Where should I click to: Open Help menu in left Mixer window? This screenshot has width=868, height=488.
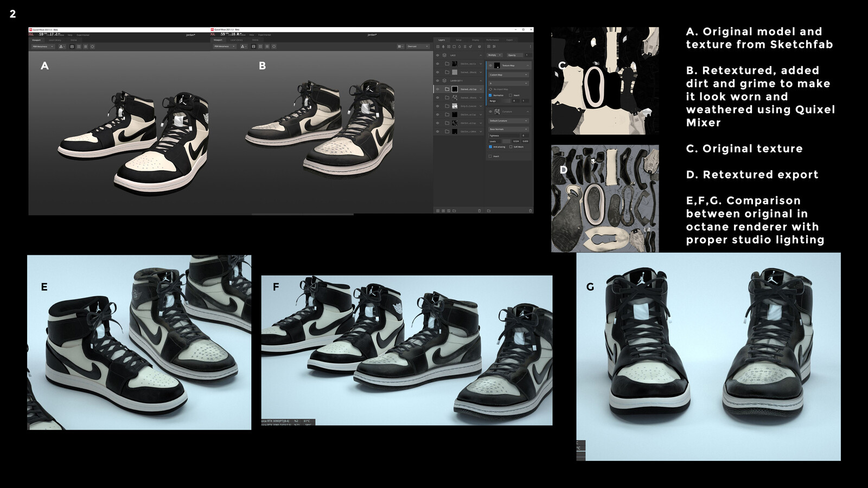(70, 35)
